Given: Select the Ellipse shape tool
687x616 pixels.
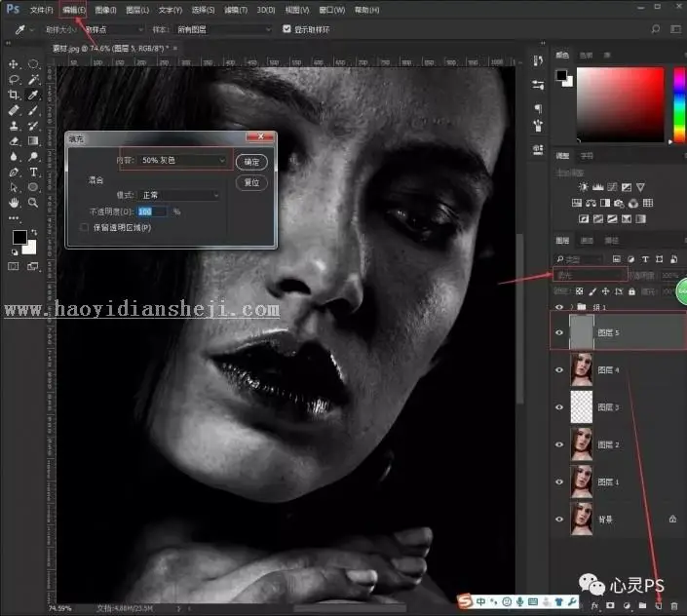Looking at the screenshot, I should tap(33, 187).
